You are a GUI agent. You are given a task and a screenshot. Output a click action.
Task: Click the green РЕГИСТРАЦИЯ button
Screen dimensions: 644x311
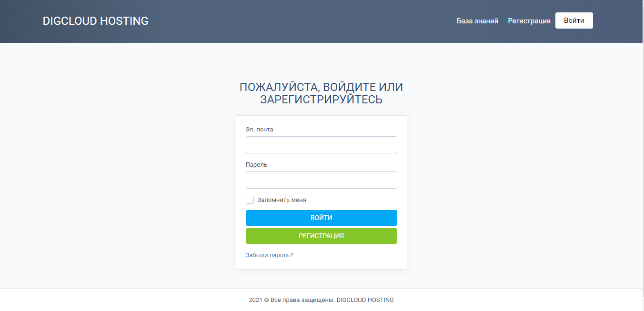pos(322,236)
